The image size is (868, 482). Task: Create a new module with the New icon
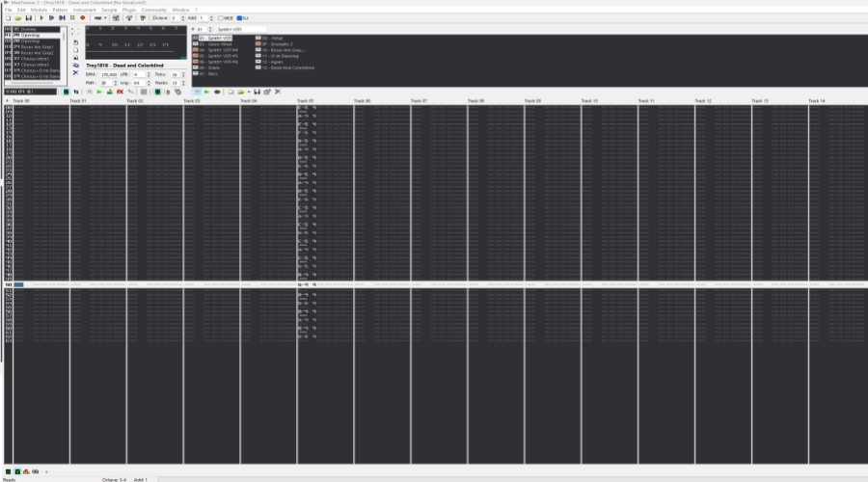pyautogui.click(x=9, y=18)
